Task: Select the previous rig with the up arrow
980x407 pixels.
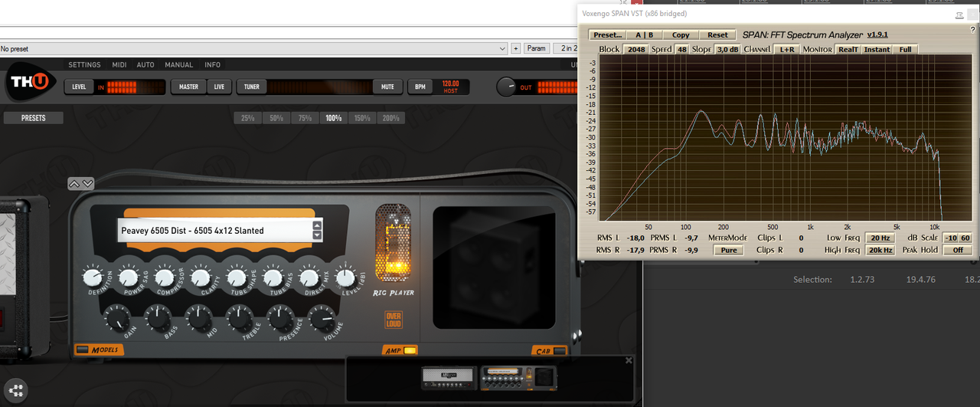Action: (x=318, y=225)
